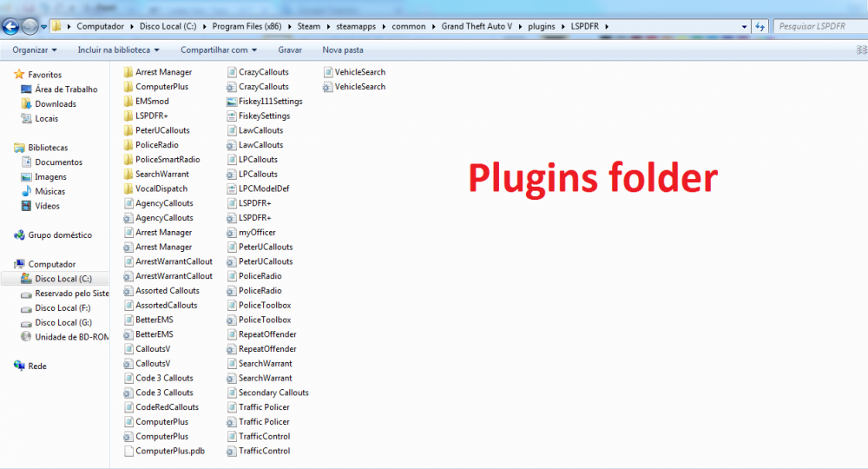The height and width of the screenshot is (469, 868).
Task: Click the Locais recent places icon
Action: click(x=26, y=118)
